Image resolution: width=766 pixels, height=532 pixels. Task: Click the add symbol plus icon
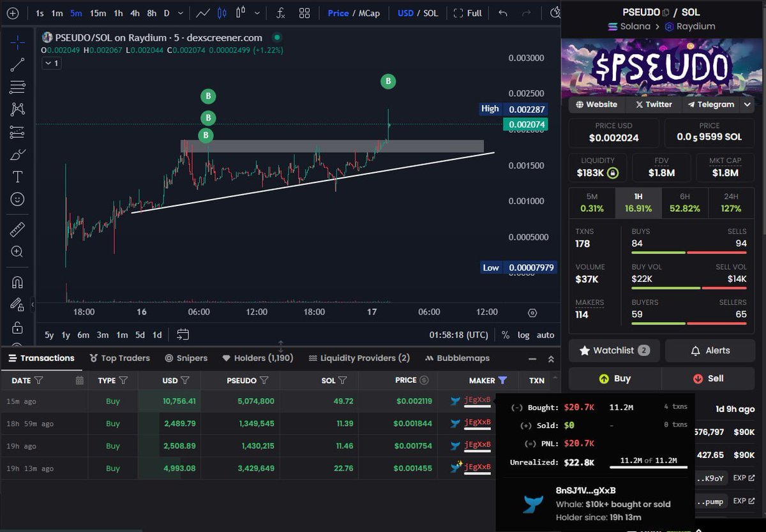point(12,13)
